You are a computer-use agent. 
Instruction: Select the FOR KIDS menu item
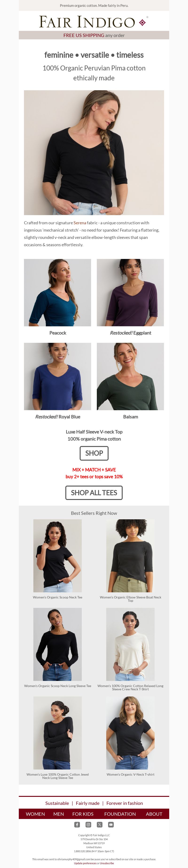(83, 814)
